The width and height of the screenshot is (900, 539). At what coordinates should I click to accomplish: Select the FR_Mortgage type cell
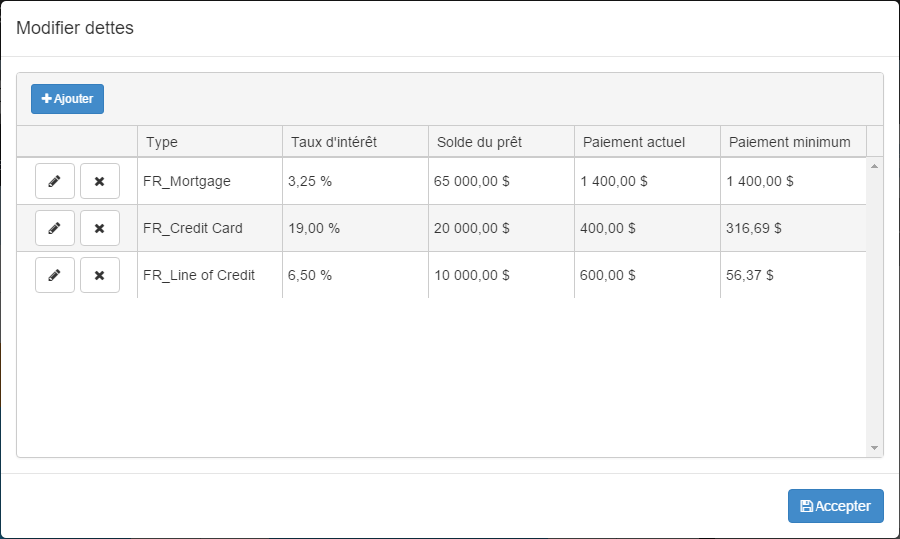point(187,182)
